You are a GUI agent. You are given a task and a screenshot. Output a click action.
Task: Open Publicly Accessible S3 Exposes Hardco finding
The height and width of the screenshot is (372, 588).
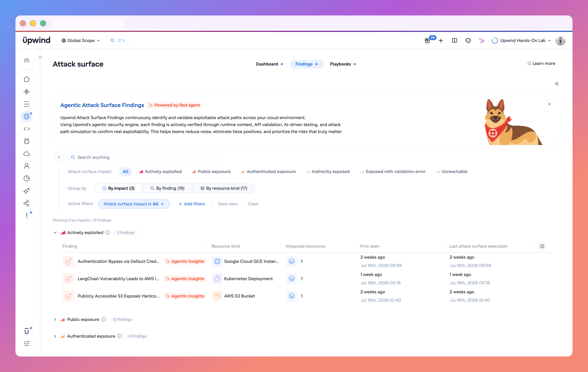point(119,296)
